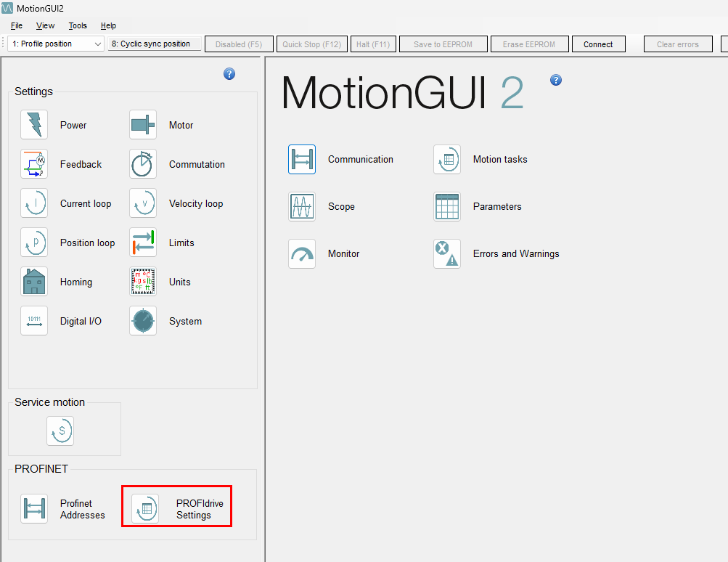Click the Units label
The height and width of the screenshot is (562, 728).
[x=180, y=282]
